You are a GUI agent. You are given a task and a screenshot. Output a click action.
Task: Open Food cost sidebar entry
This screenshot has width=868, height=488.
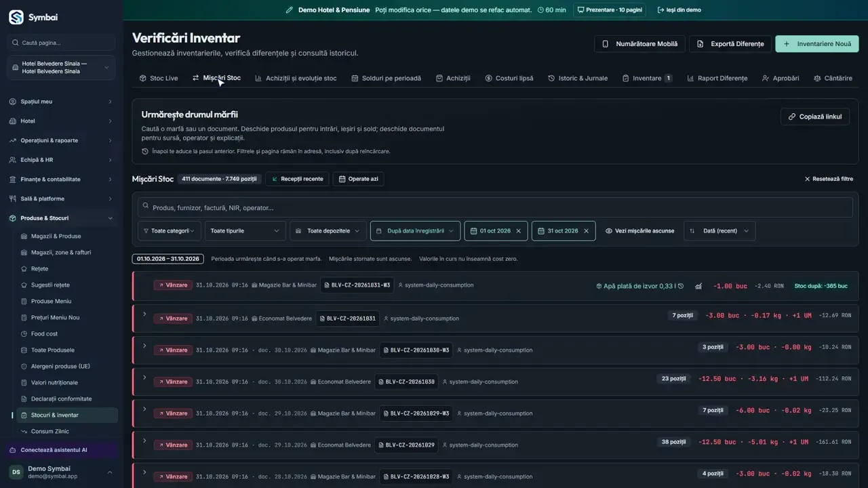[x=44, y=334]
